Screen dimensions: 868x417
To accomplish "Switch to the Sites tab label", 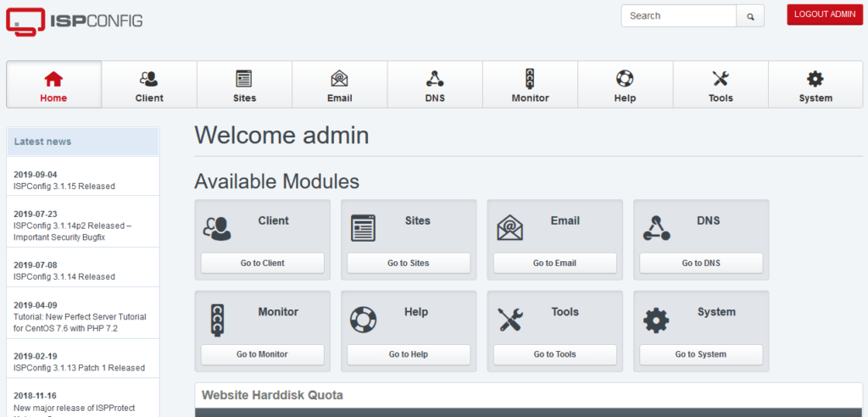I will pos(244,98).
